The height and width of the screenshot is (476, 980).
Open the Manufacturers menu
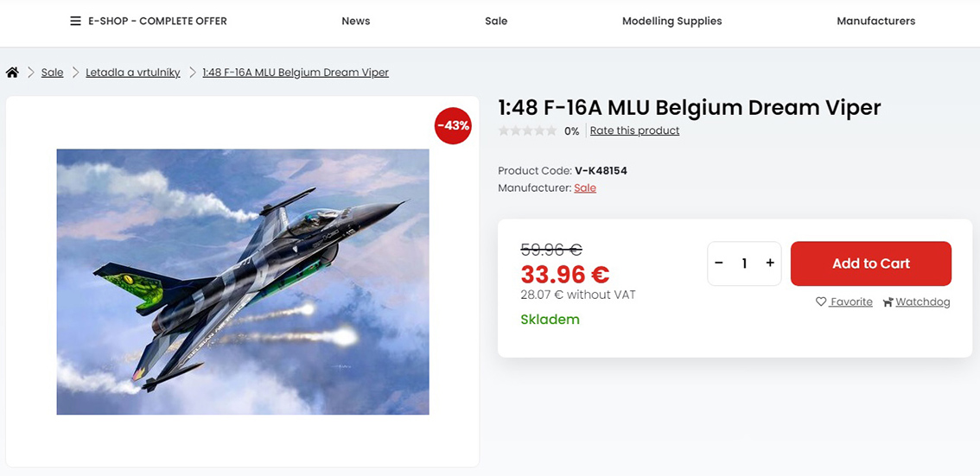875,21
